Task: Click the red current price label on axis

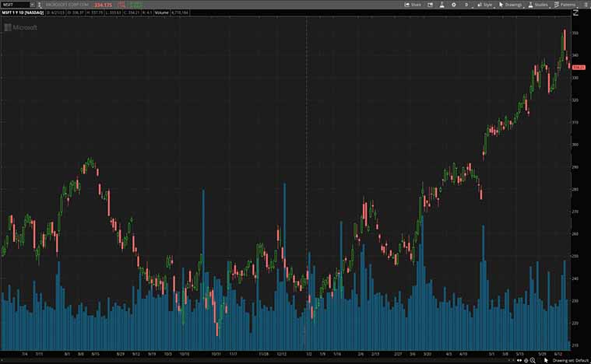Action: pyautogui.click(x=578, y=67)
